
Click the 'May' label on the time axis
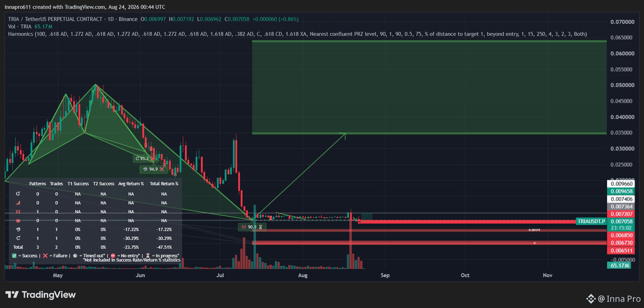pyautogui.click(x=58, y=275)
